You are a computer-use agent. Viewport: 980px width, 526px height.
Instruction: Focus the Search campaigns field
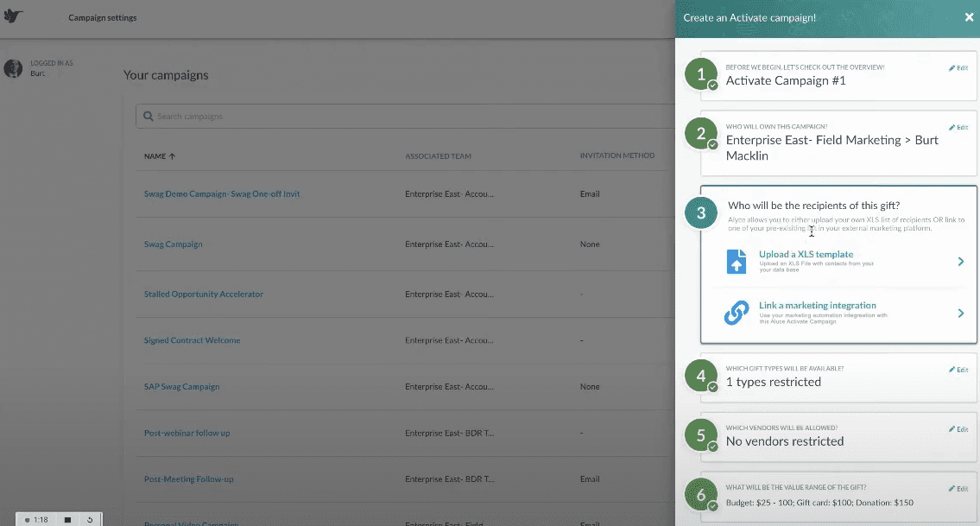pyautogui.click(x=405, y=117)
